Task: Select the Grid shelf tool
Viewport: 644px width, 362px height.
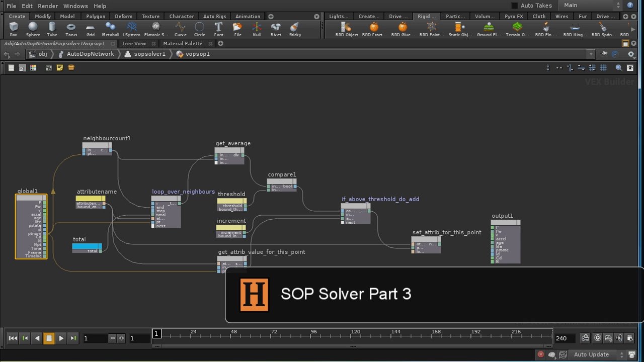Action: [x=91, y=29]
